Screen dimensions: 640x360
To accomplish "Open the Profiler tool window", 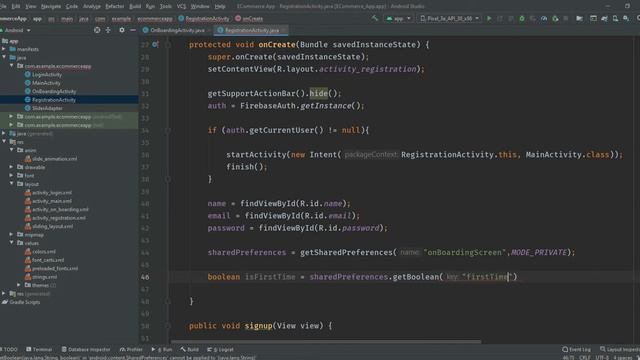I will 131,349.
